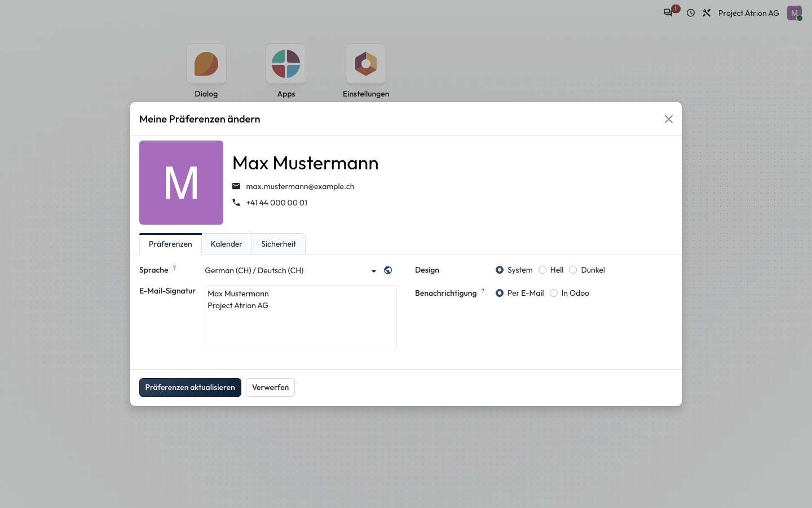Screen dimensions: 812x508
Task: Open the Dialog app icon
Action: click(x=206, y=64)
